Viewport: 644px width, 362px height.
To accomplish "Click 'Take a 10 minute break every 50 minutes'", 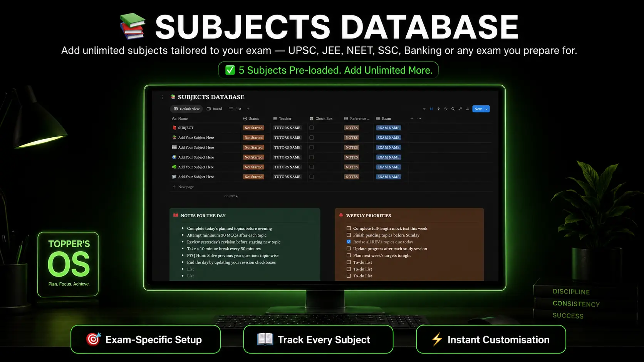I will (x=224, y=249).
